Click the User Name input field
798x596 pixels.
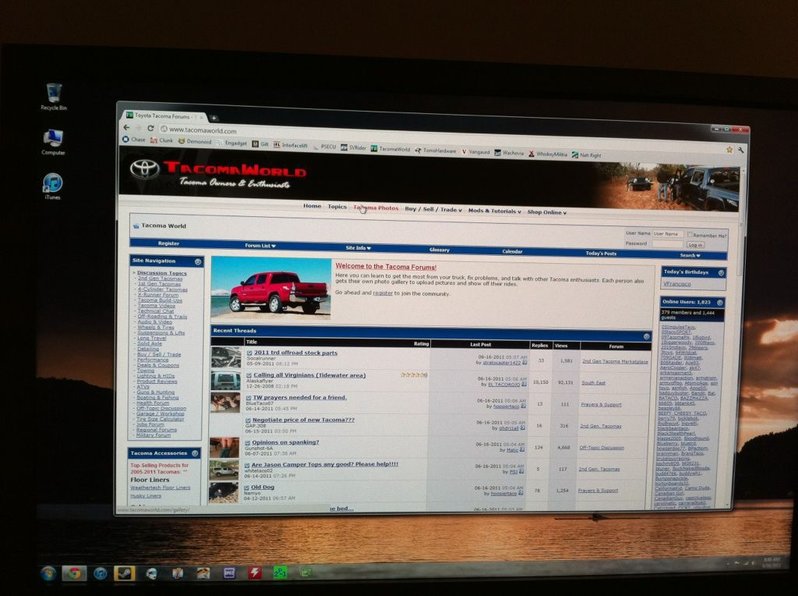coord(667,234)
